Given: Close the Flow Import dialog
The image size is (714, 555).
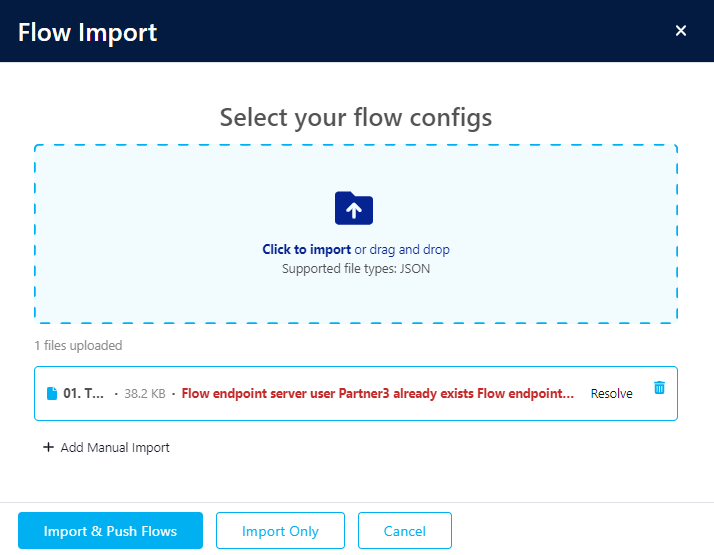Looking at the screenshot, I should (x=681, y=31).
